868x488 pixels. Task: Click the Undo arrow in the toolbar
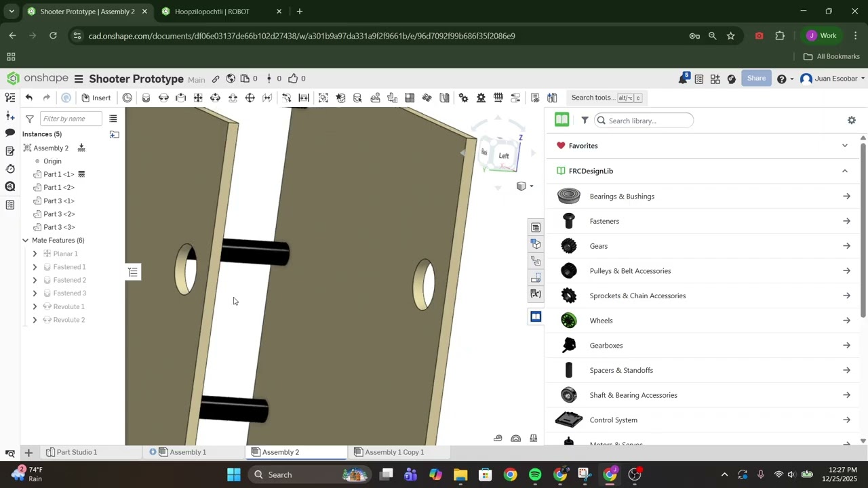pyautogui.click(x=29, y=98)
